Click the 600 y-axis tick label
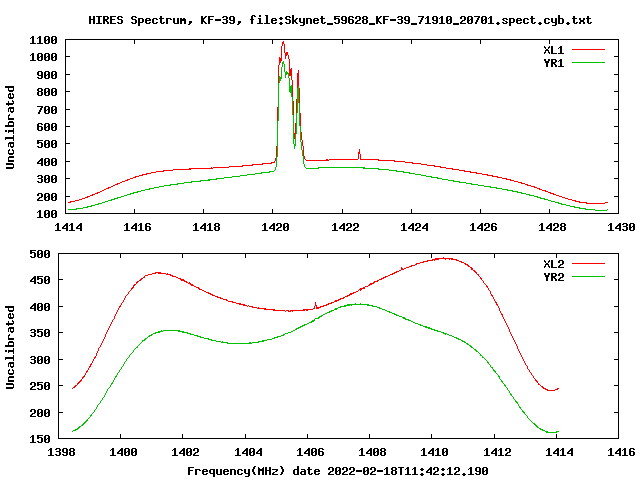 [47, 127]
